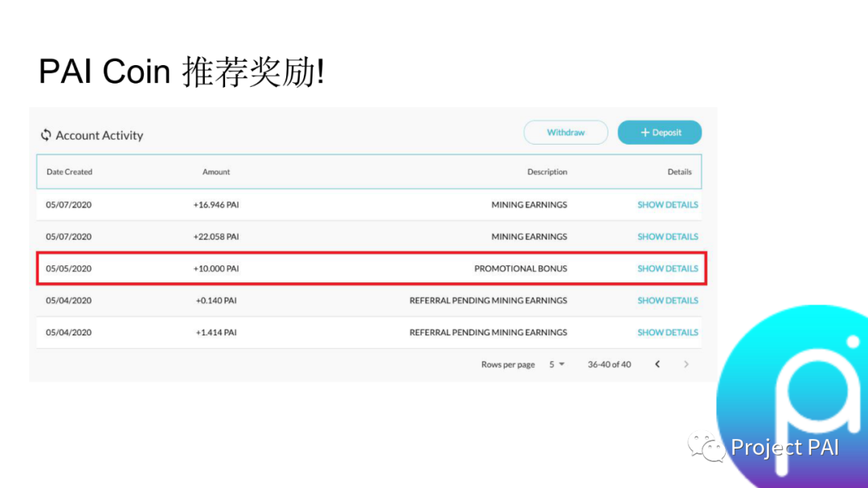
Task: Click the Account Activity refresh icon
Action: (x=46, y=134)
